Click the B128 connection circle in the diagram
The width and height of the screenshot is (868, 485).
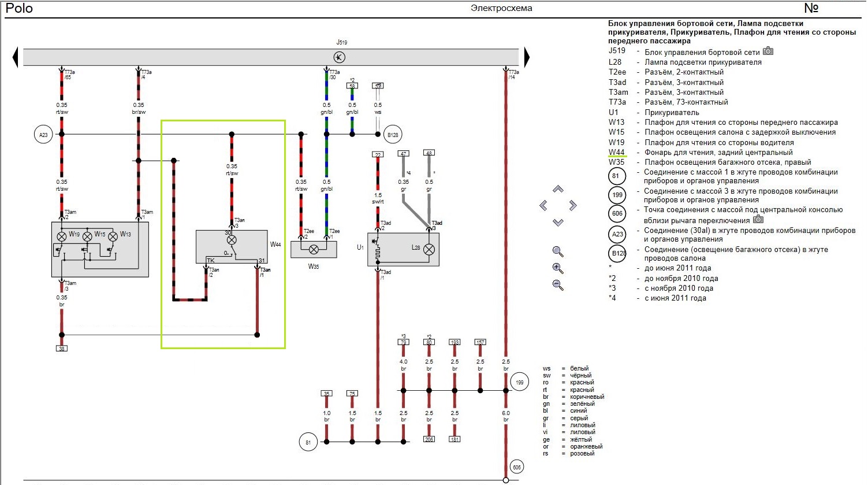pos(393,135)
